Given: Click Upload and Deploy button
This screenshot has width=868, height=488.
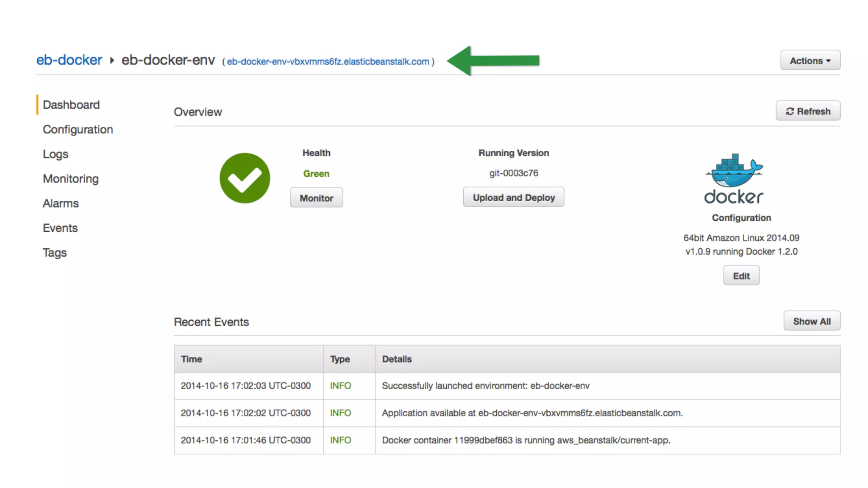Looking at the screenshot, I should click(513, 197).
